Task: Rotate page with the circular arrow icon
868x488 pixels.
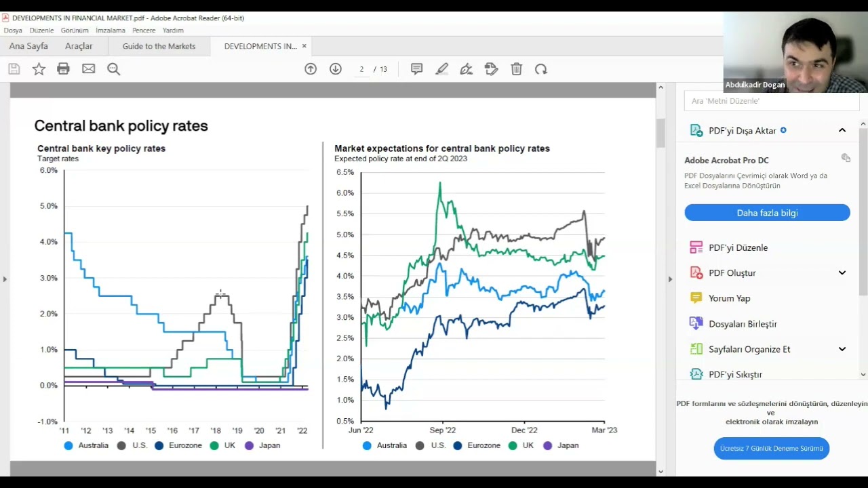Action: click(x=541, y=69)
